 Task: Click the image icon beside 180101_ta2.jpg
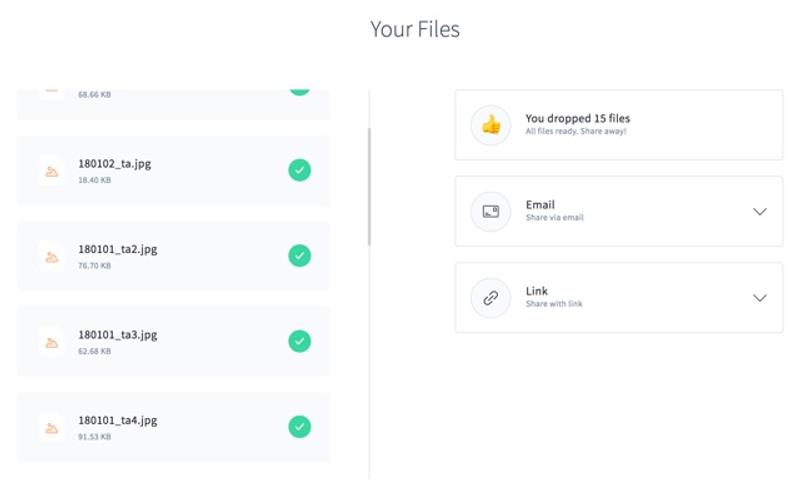tap(52, 258)
